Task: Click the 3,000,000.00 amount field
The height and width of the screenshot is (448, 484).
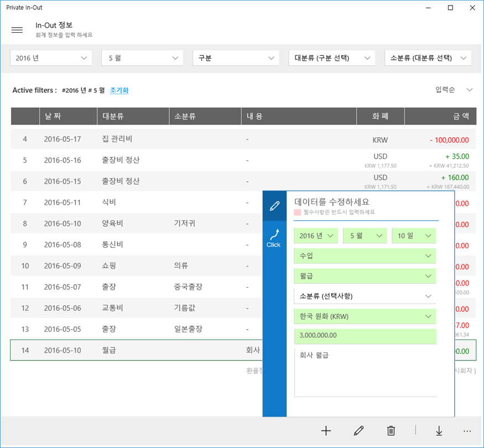Action: (x=365, y=336)
